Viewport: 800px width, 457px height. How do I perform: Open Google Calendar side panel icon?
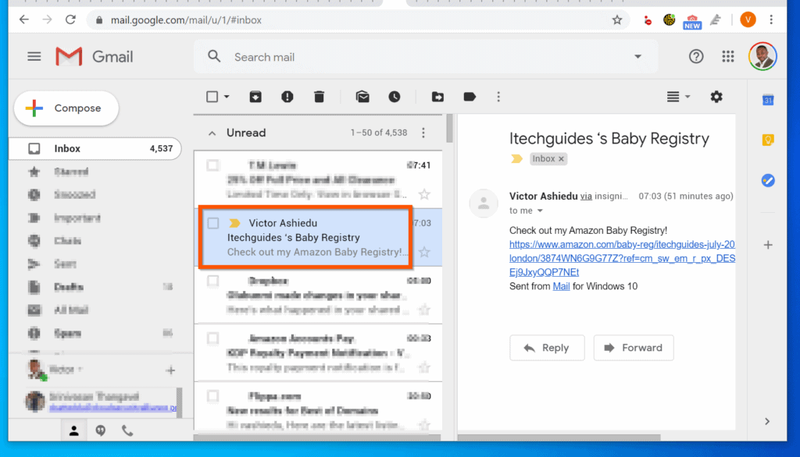(x=768, y=100)
